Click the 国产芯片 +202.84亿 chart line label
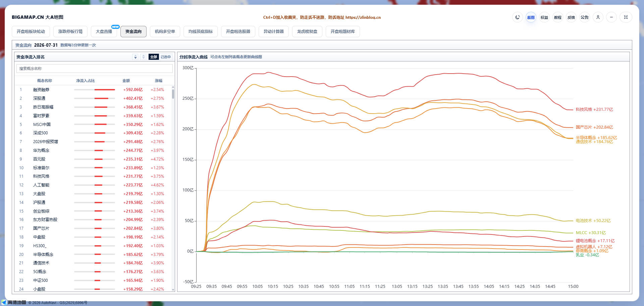Viewport: 644px width, 306px height. [594, 127]
